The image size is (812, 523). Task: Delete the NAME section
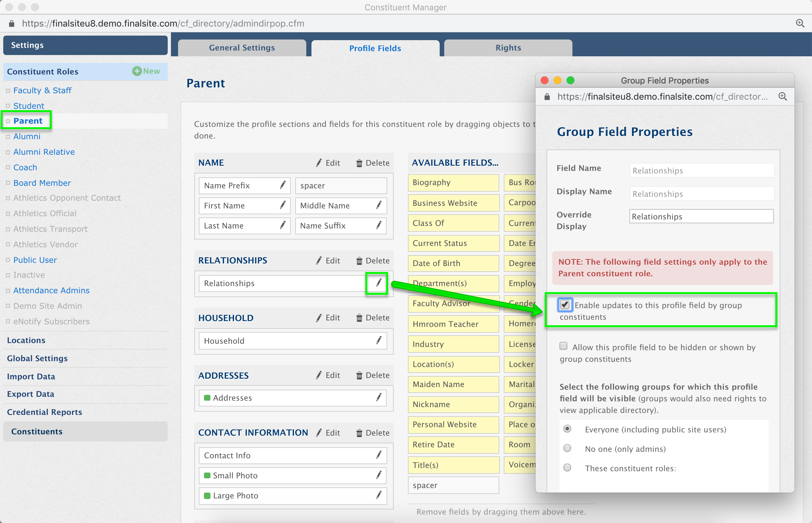point(373,163)
